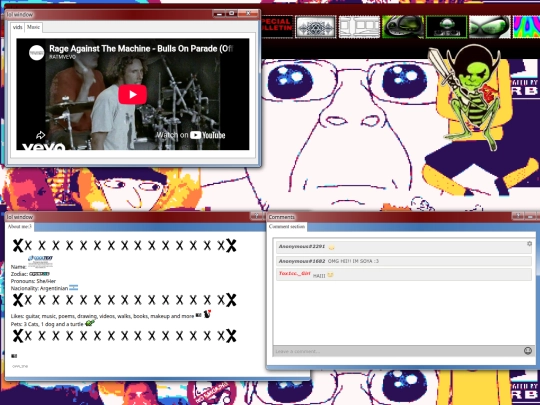Click the Zodiac badge image
The height and width of the screenshot is (405, 540).
pyautogui.click(x=39, y=274)
